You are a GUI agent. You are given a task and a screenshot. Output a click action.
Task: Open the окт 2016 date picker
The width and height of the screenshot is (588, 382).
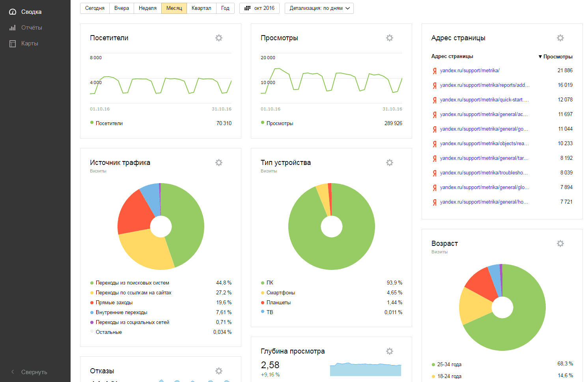click(x=259, y=8)
